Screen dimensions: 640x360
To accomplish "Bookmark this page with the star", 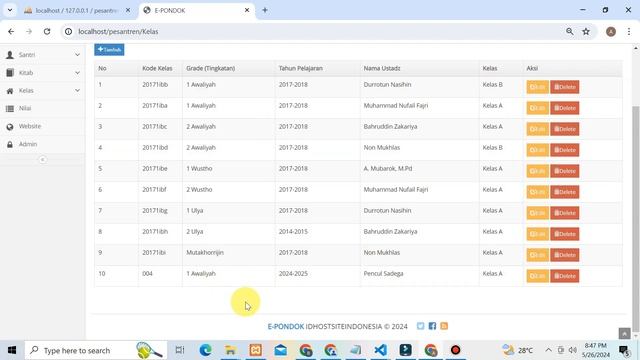I will (x=586, y=31).
